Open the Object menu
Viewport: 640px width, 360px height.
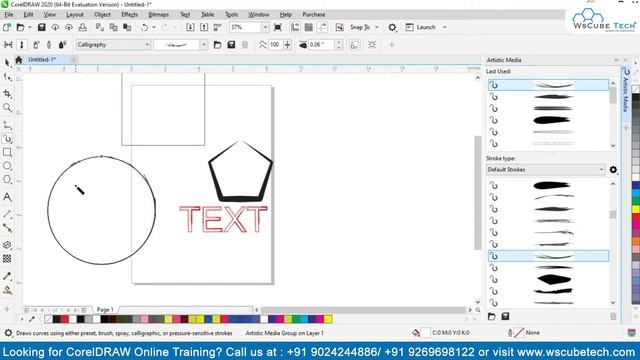(102, 14)
